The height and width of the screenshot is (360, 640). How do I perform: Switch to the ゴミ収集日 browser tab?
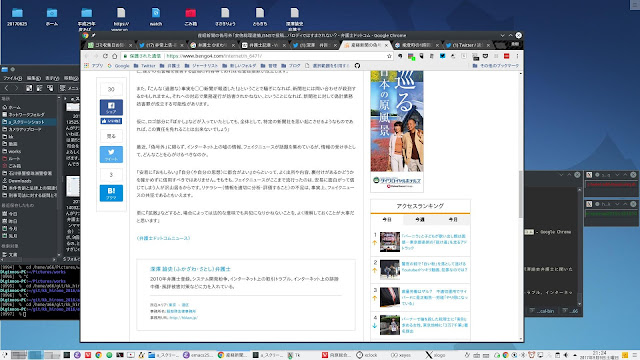point(109,45)
